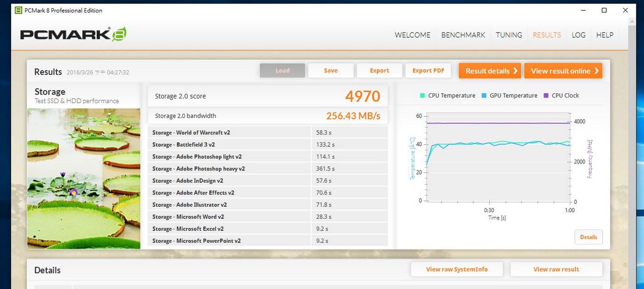Screen dimensions: 644x289
Task: Select the Adobe Illustrator v2 row
Action: tap(268, 205)
